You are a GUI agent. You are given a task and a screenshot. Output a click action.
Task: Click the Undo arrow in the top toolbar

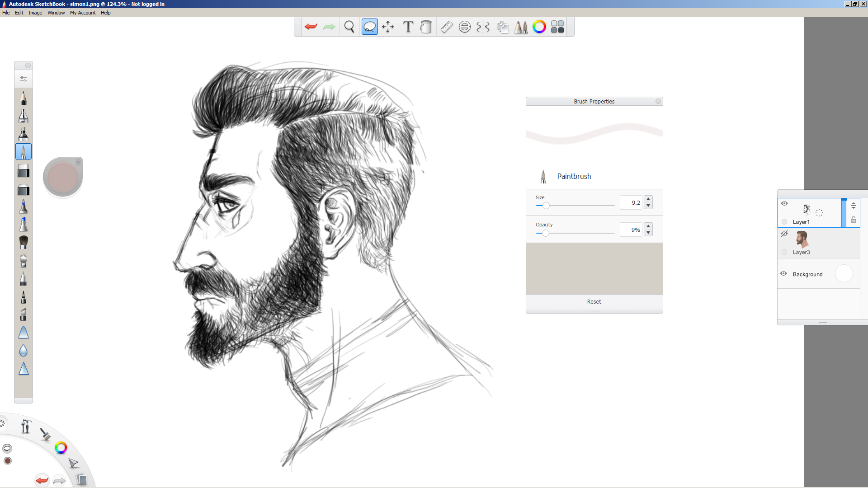click(311, 27)
